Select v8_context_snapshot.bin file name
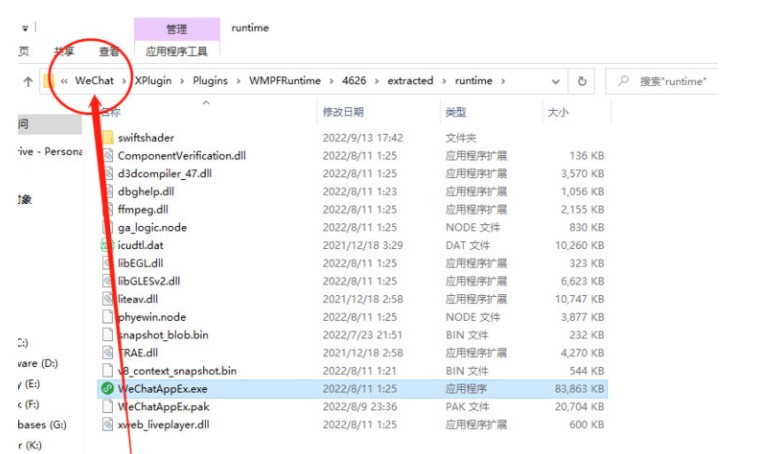 pyautogui.click(x=177, y=371)
